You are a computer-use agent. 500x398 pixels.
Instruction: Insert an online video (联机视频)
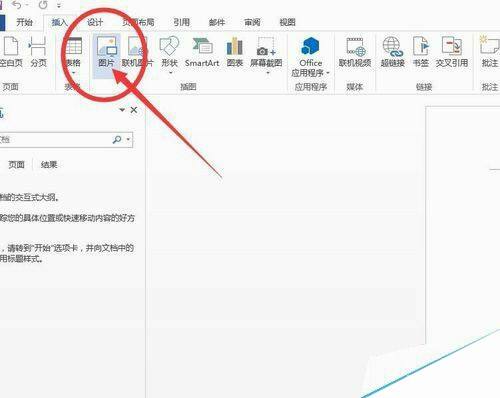pos(355,52)
